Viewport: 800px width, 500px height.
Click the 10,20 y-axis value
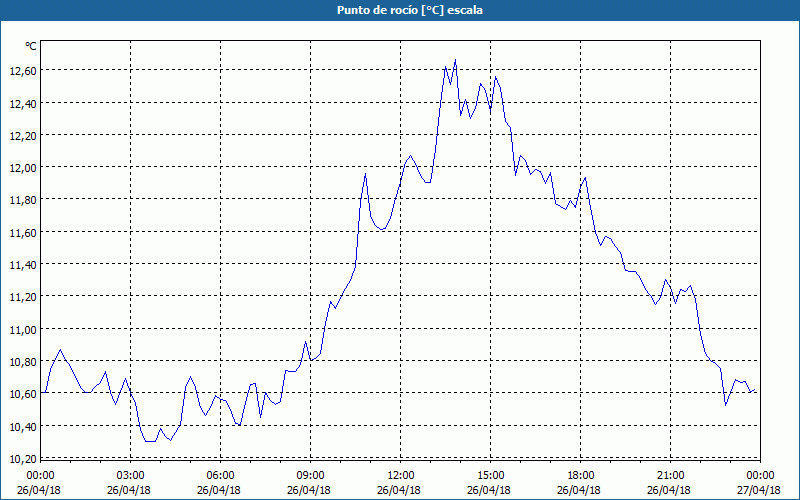[x=23, y=459]
